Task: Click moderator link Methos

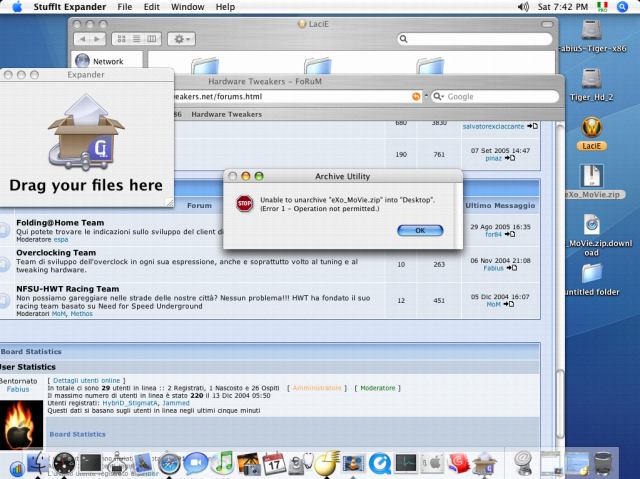Action: click(82, 314)
